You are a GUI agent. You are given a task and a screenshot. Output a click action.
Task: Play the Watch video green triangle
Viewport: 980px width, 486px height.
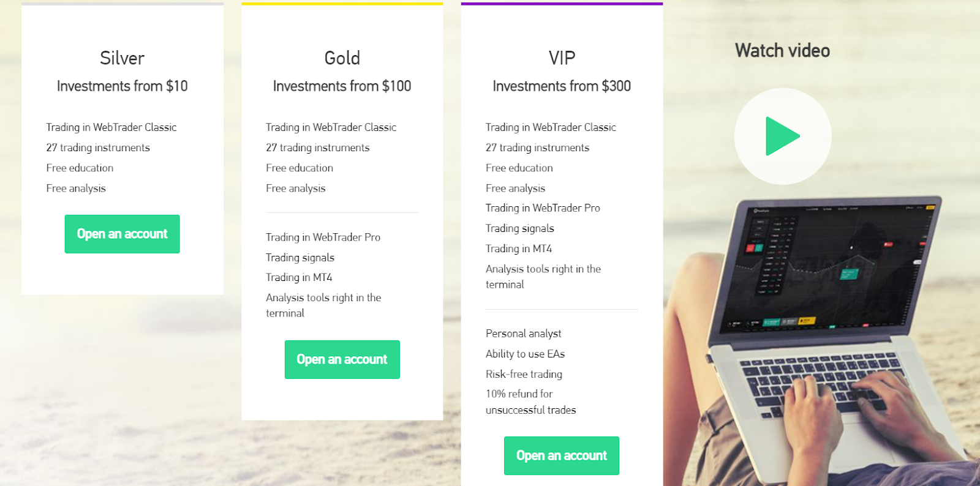tap(782, 136)
